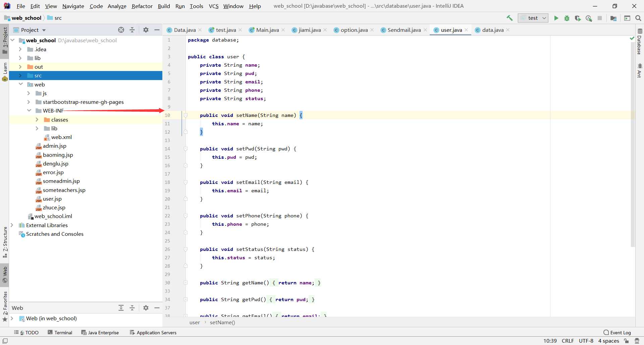This screenshot has width=644, height=345.
Task: Expand the classes folder
Action: [37, 120]
